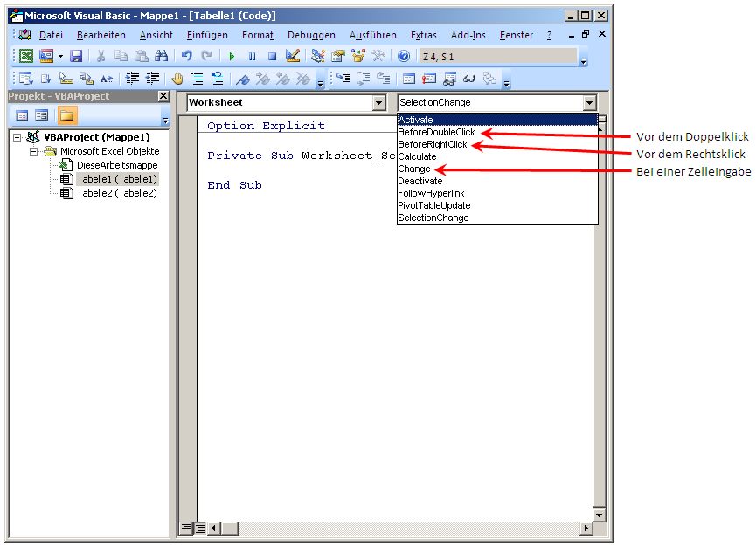Open the Toolbox icon
Screen dimensions: 756x546
pyautogui.click(x=378, y=56)
